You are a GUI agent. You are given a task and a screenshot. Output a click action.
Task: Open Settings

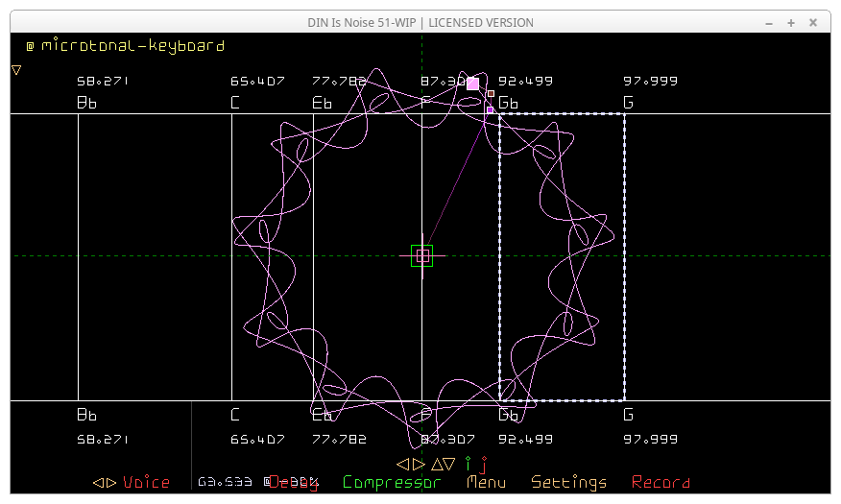[x=569, y=482]
